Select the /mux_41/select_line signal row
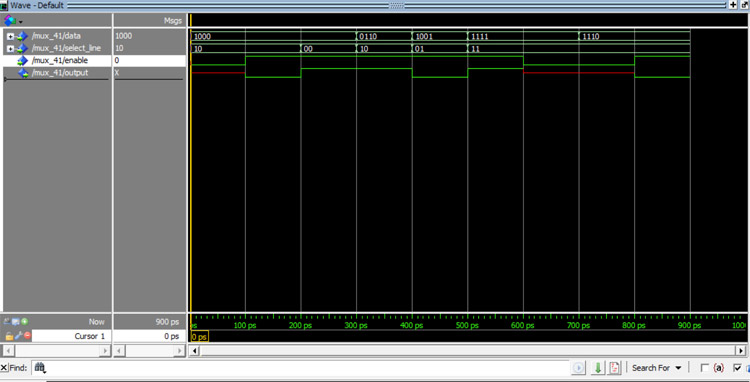Viewport: 750px width, 382px height. tap(57, 48)
